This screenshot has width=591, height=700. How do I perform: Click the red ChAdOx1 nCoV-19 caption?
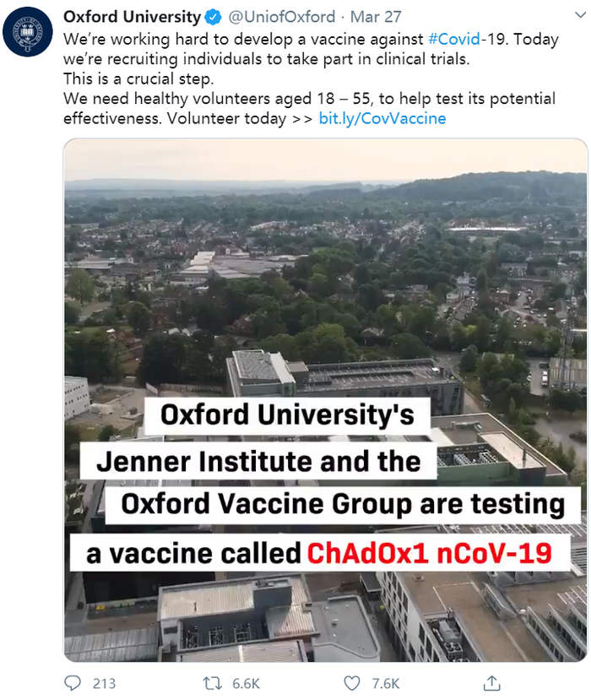pyautogui.click(x=428, y=553)
